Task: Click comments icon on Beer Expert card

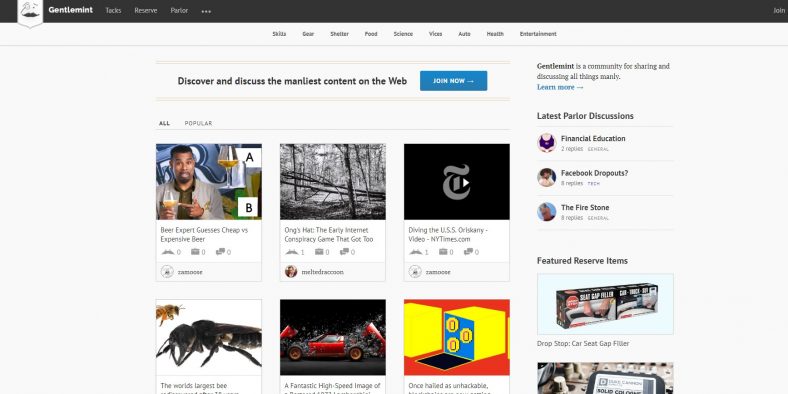Action: coord(220,252)
